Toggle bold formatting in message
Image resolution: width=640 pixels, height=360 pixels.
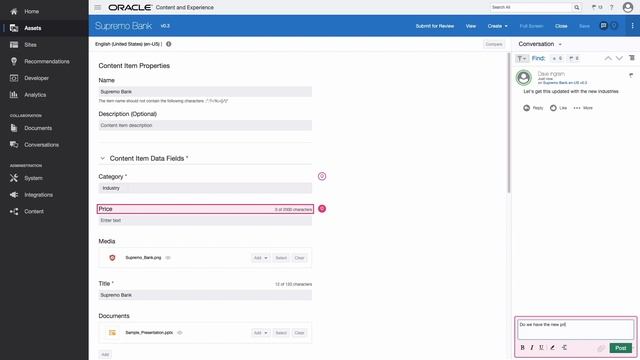[x=522, y=348]
